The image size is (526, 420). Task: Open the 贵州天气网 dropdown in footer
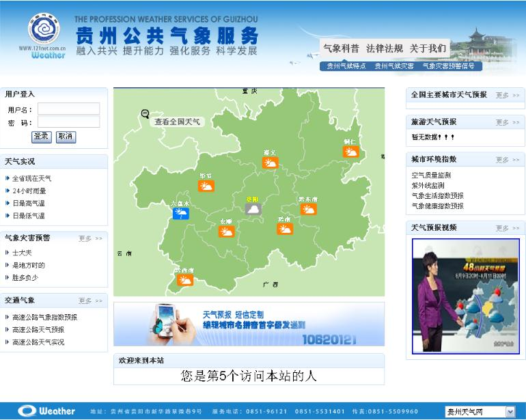(480, 412)
